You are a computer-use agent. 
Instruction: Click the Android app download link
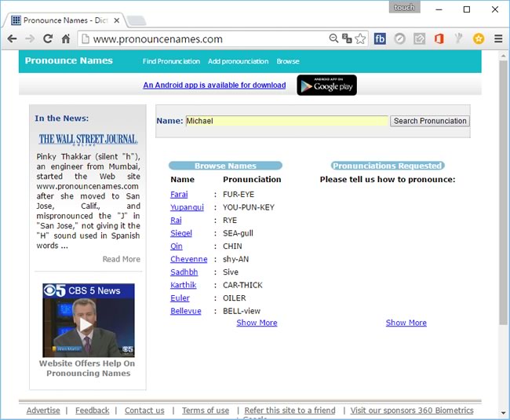[214, 86]
